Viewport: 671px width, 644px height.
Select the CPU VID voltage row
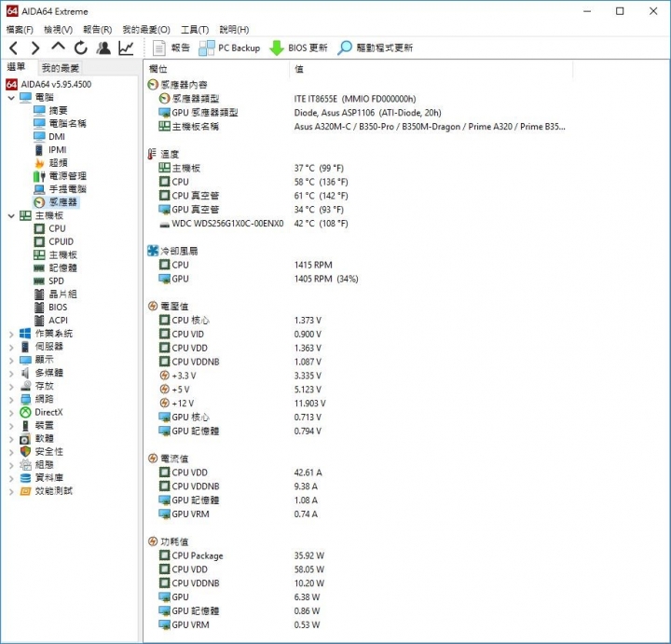240,335
